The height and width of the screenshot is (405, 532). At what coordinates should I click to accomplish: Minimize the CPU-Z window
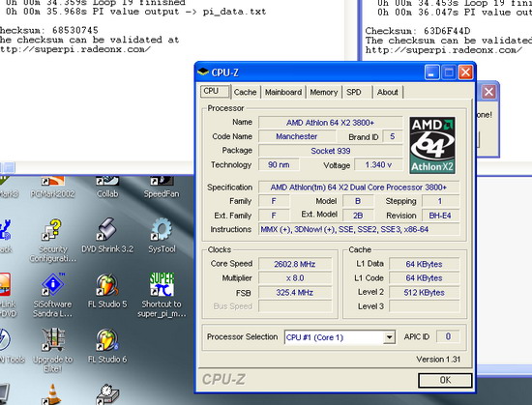pyautogui.click(x=431, y=72)
